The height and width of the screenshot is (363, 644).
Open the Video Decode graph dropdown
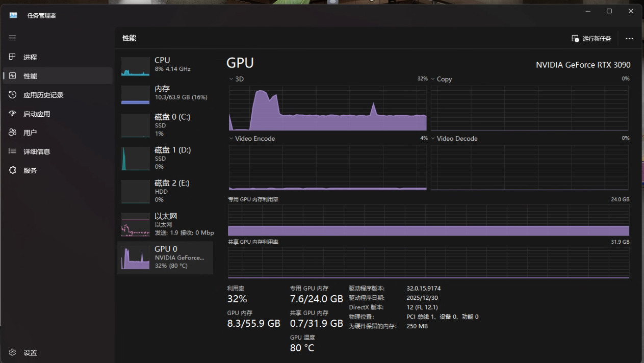pos(433,139)
